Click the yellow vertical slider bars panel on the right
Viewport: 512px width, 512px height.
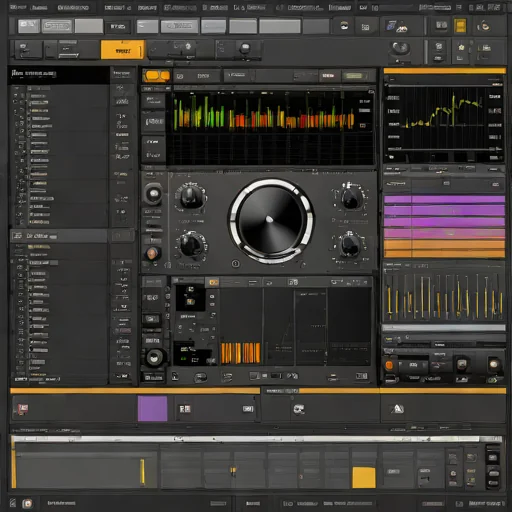(444, 296)
